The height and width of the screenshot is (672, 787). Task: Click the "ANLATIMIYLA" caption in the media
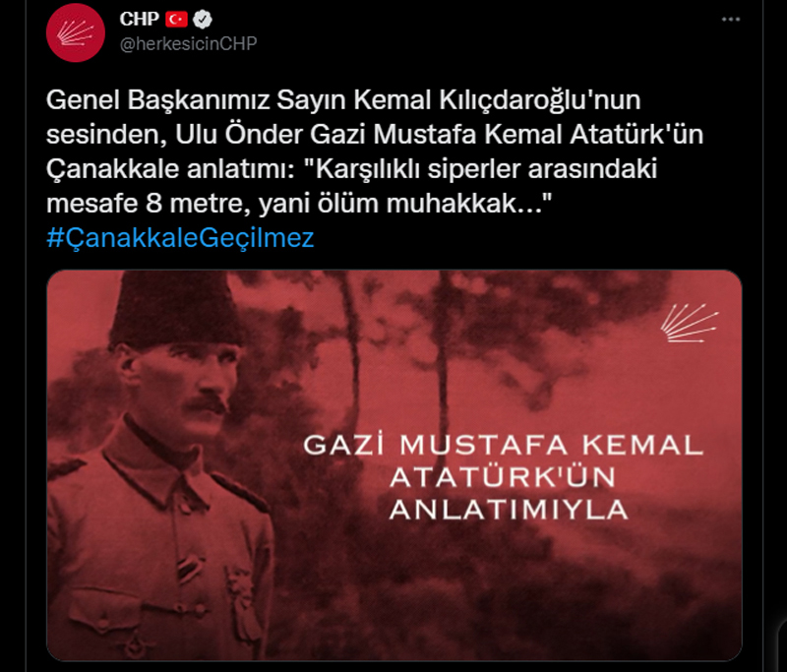tap(509, 510)
